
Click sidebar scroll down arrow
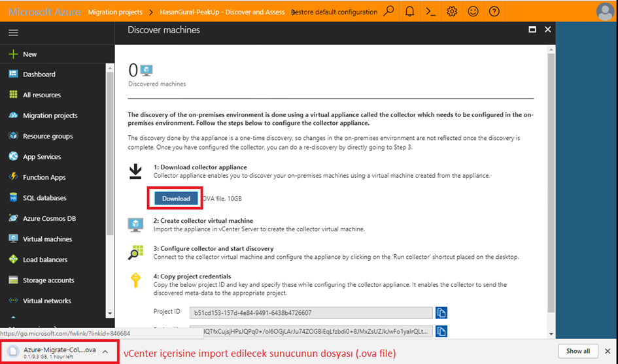110,314
